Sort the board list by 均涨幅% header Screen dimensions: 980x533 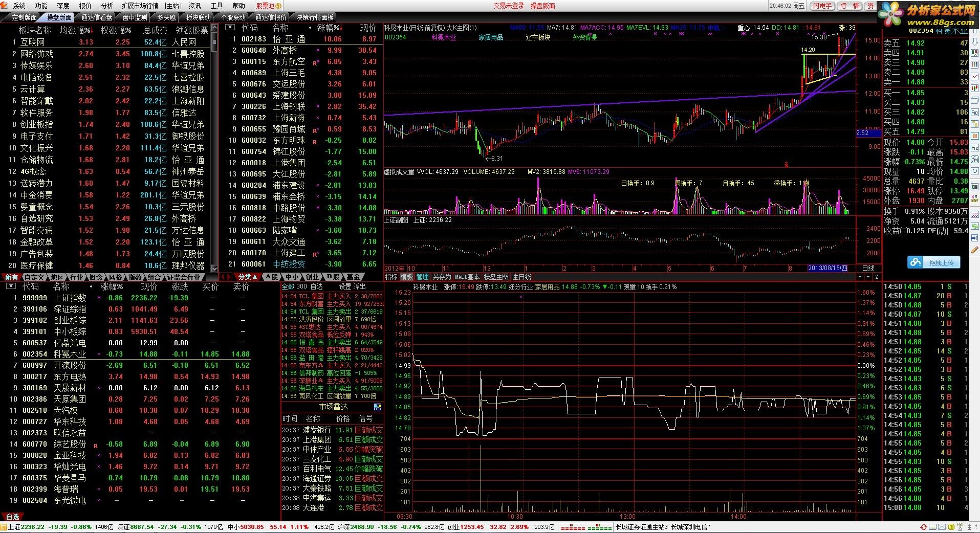tap(75, 30)
